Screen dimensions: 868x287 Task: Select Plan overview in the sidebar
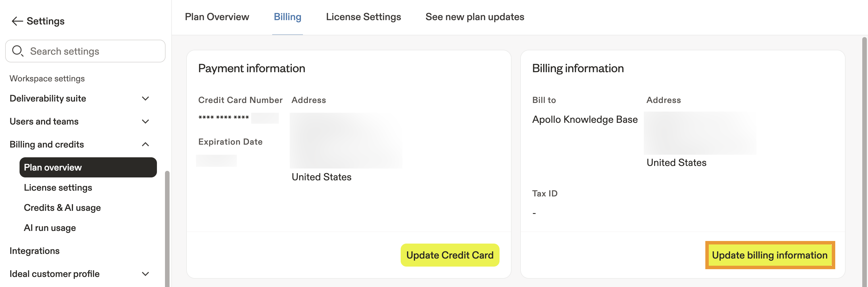pos(88,167)
